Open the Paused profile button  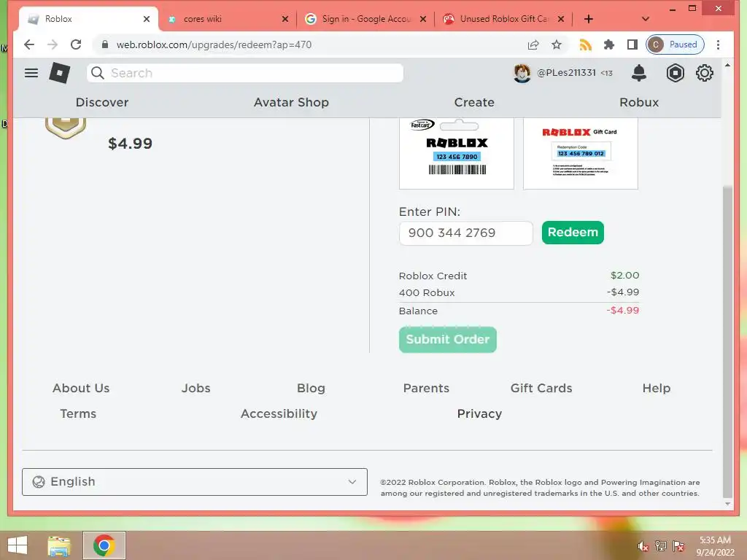tap(675, 44)
